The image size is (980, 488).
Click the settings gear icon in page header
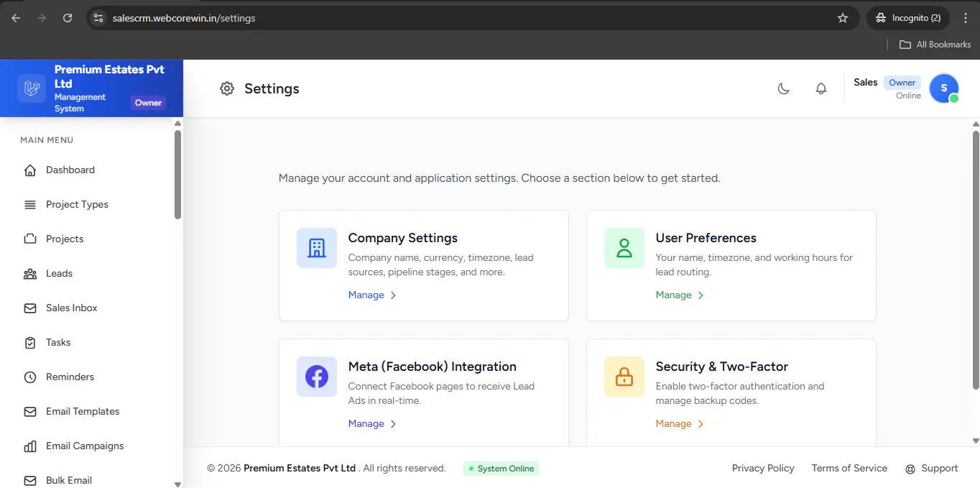[227, 88]
